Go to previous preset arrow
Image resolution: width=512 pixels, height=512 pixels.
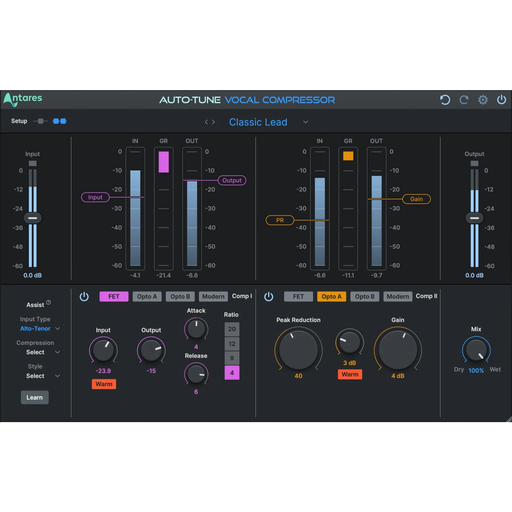[206, 122]
